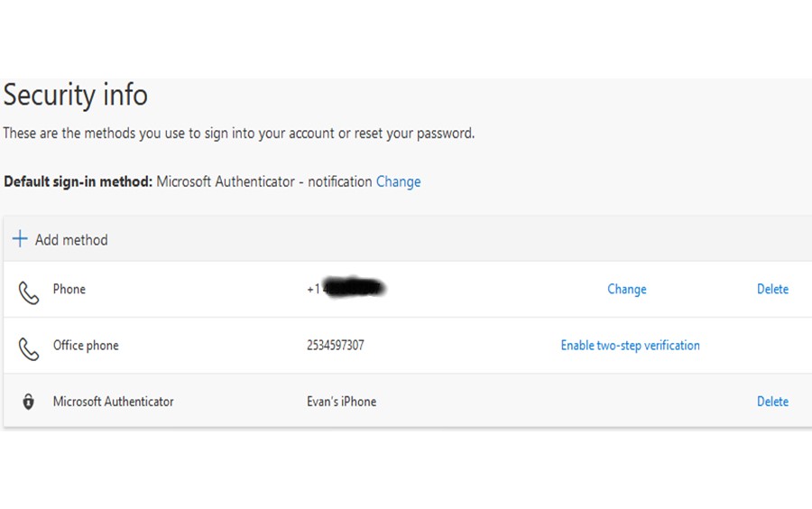Open the Add method option
812x509 pixels.
pyautogui.click(x=71, y=240)
